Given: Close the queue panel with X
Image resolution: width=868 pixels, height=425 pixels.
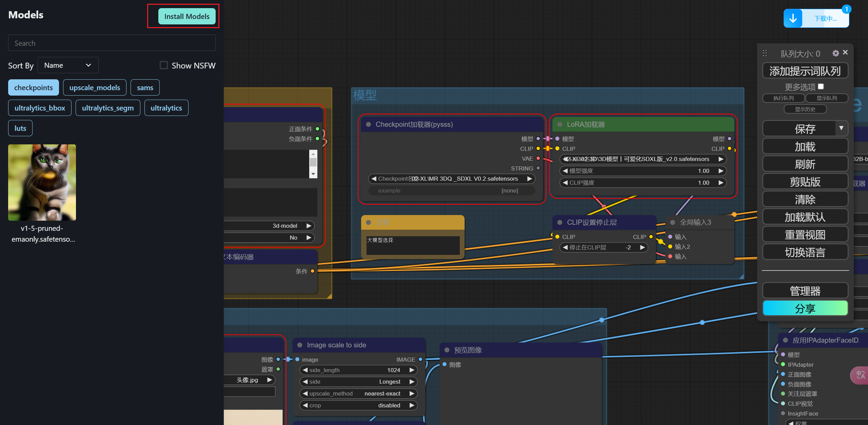Looking at the screenshot, I should coord(845,52).
